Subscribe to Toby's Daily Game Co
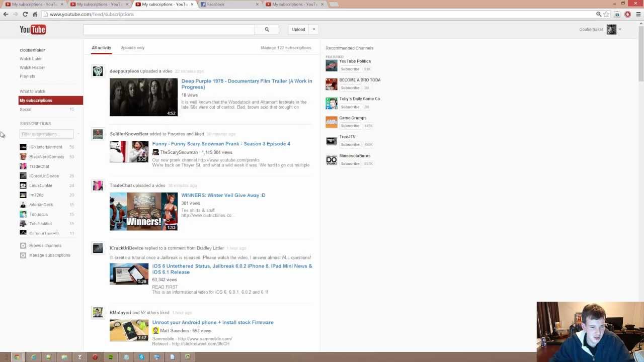This screenshot has width=644, height=362. (350, 107)
